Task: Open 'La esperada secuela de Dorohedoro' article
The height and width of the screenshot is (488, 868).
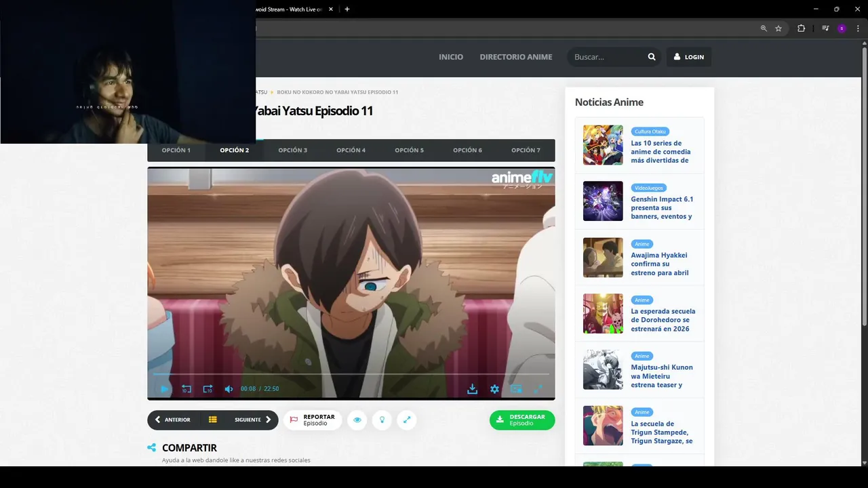Action: pyautogui.click(x=663, y=320)
